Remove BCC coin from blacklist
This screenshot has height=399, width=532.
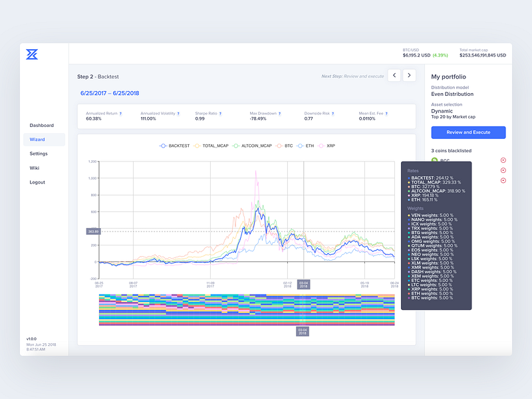(x=503, y=160)
